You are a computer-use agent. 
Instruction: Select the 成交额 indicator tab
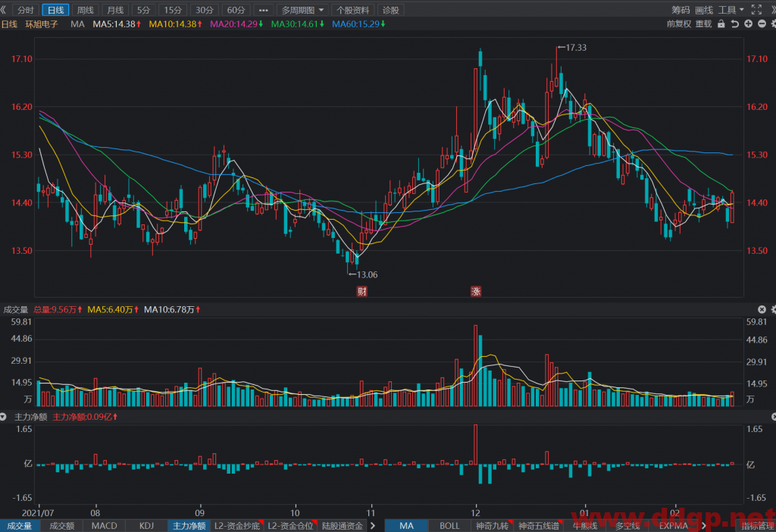click(62, 526)
